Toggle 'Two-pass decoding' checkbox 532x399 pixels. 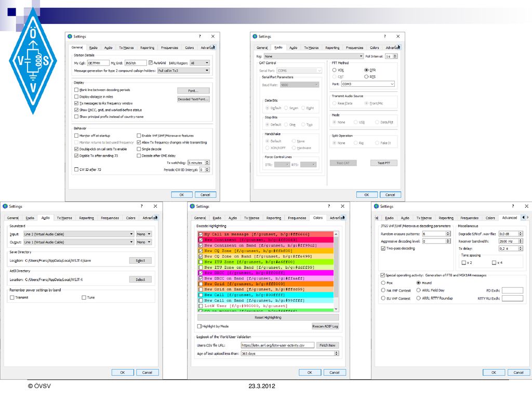point(383,248)
